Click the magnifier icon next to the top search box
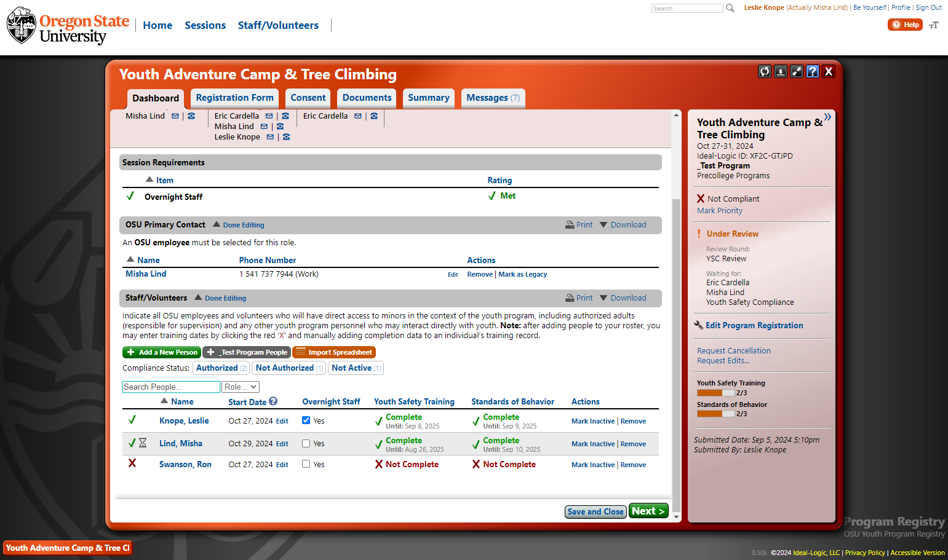The height and width of the screenshot is (560, 948). (x=730, y=8)
